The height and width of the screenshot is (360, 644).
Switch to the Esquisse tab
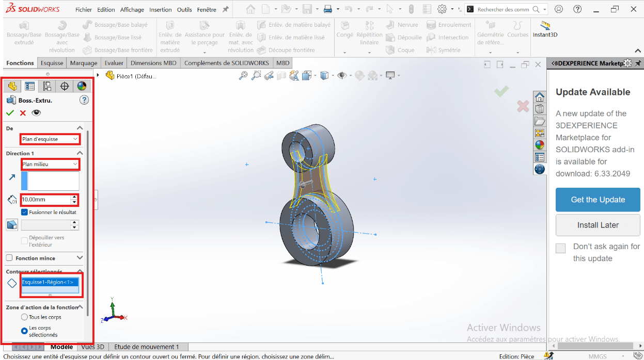(52, 63)
